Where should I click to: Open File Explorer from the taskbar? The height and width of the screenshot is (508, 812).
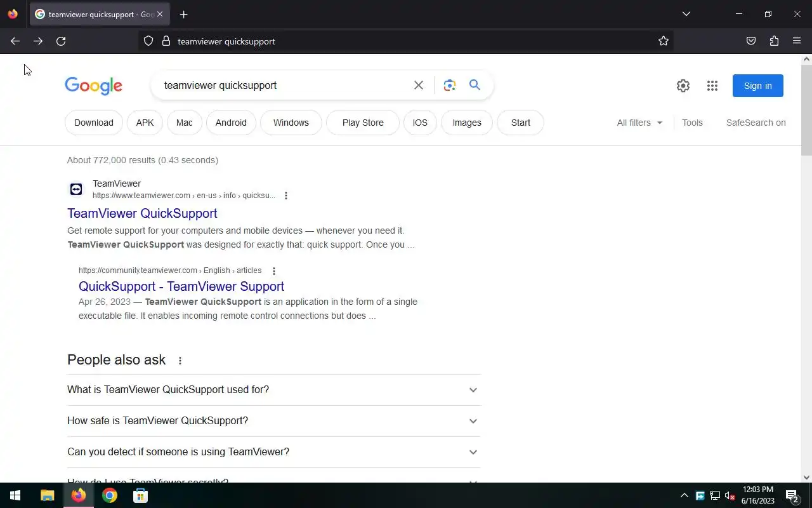[x=48, y=495]
